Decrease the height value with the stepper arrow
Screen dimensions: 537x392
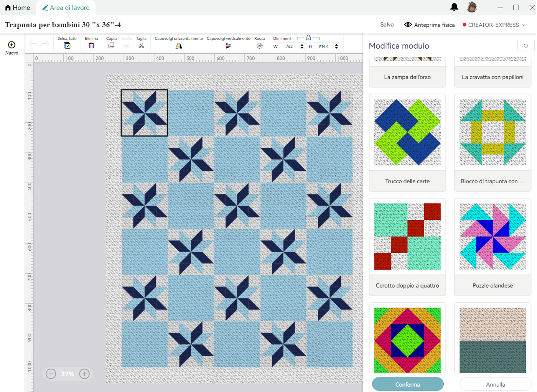pos(336,48)
